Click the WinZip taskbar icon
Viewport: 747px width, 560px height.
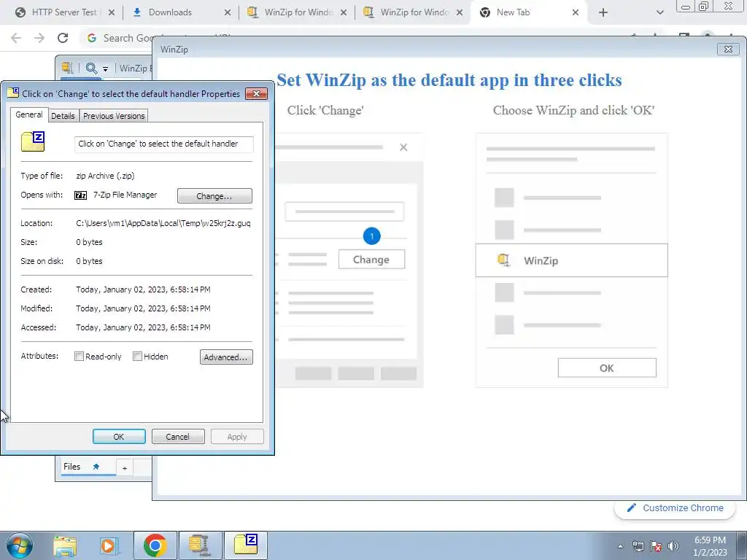point(200,545)
